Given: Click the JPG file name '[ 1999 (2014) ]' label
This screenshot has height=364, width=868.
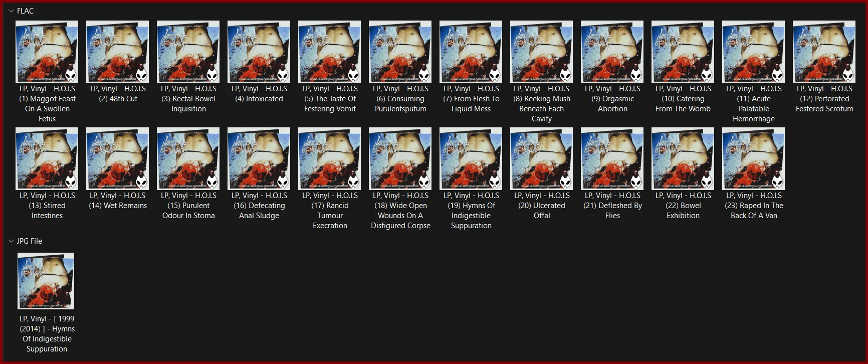Looking at the screenshot, I should tap(47, 334).
